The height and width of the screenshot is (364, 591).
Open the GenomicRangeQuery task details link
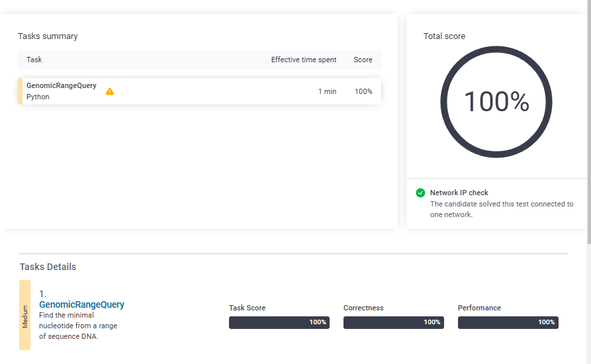81,304
